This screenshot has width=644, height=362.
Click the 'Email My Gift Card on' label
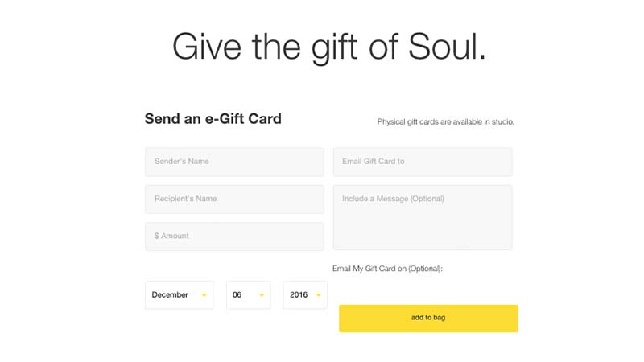(x=387, y=269)
